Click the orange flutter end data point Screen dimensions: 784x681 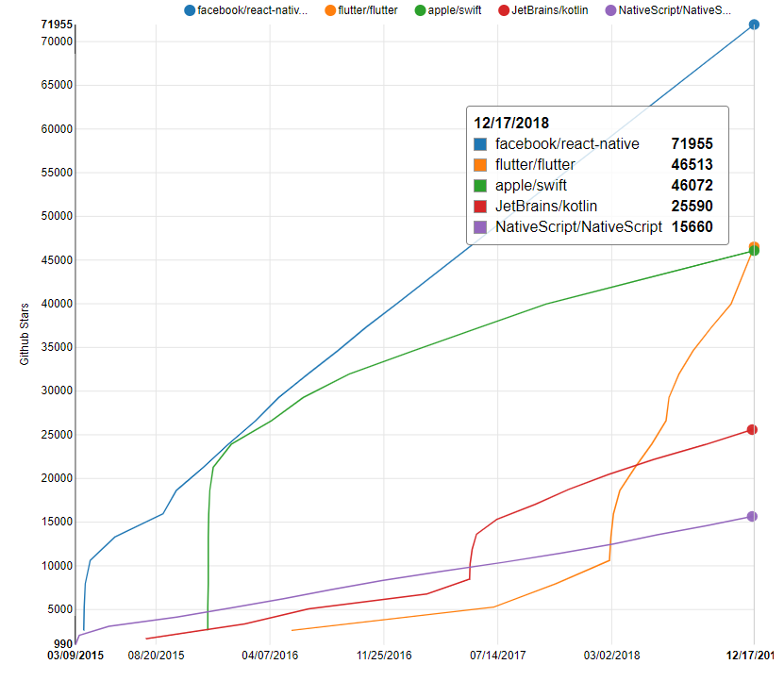coord(754,246)
